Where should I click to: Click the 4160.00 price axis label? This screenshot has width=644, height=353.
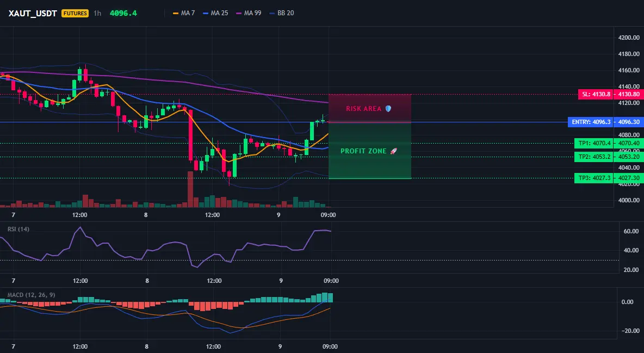click(629, 70)
